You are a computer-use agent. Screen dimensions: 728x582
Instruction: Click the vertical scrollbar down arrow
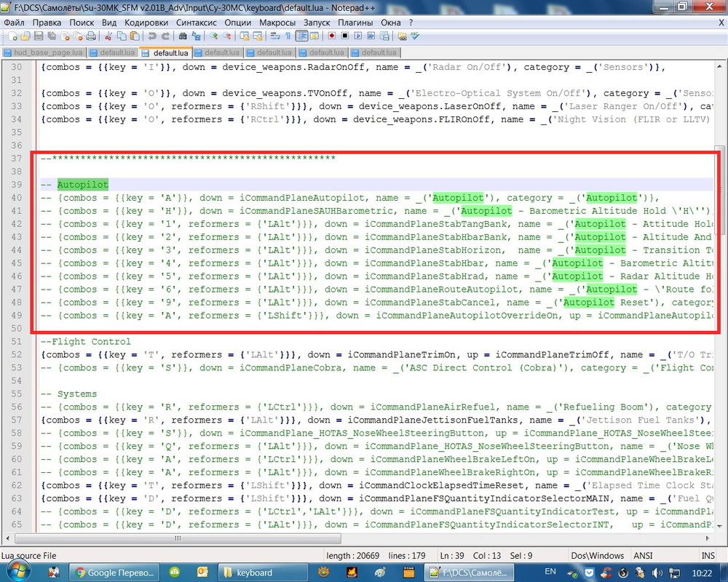click(x=720, y=526)
